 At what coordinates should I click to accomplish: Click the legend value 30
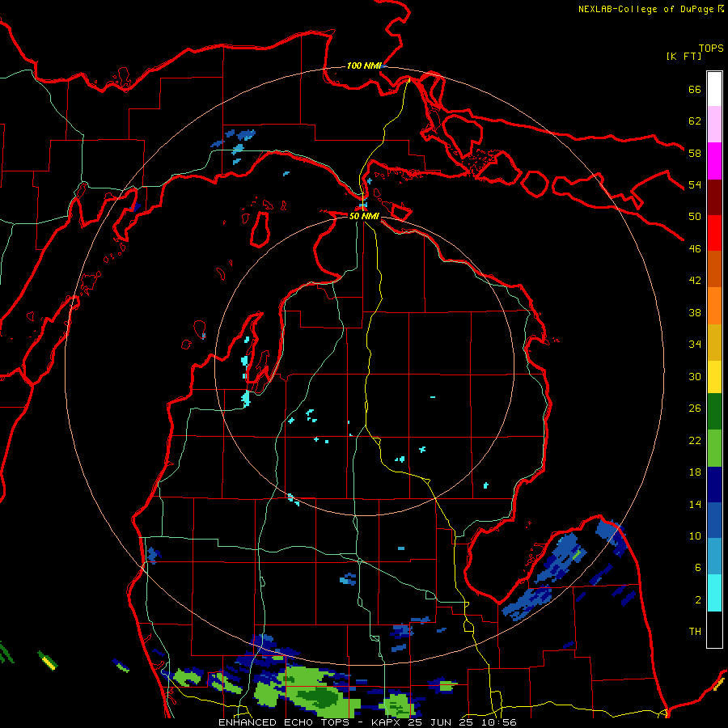point(695,376)
